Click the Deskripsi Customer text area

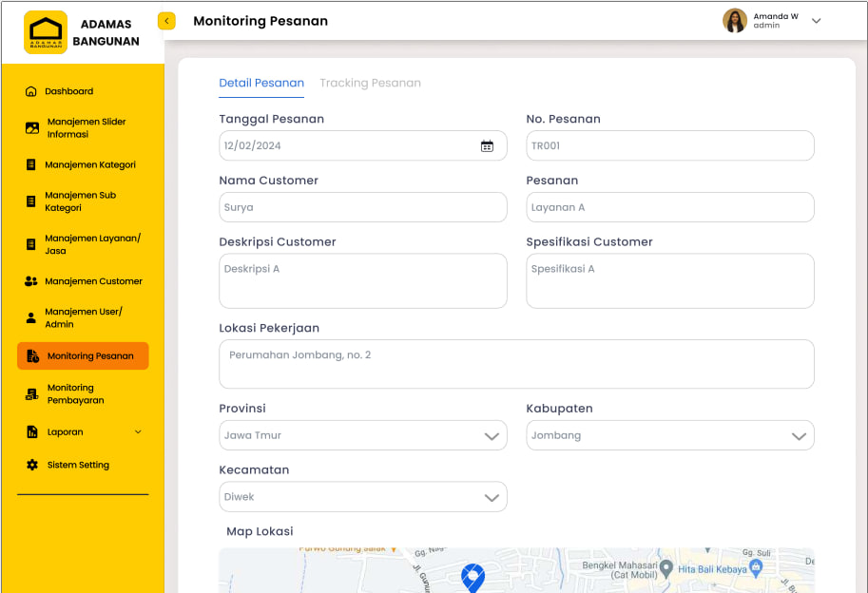[363, 281]
